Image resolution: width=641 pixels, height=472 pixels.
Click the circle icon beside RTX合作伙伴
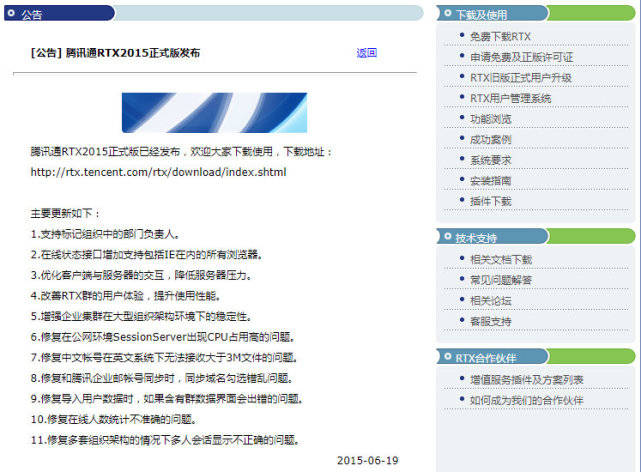[448, 356]
